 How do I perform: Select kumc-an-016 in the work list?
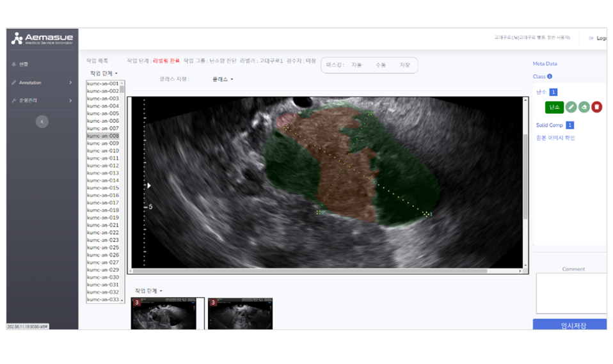pos(103,195)
